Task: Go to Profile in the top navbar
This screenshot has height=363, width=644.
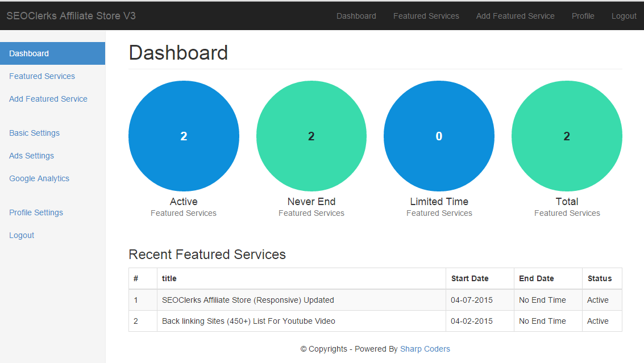Action: pyautogui.click(x=583, y=16)
